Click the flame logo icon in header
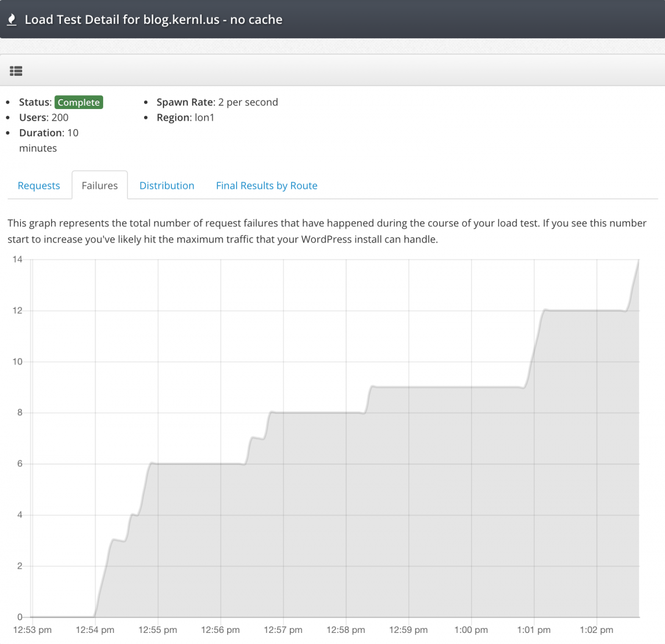Screen dimensions: 665x644 12,20
